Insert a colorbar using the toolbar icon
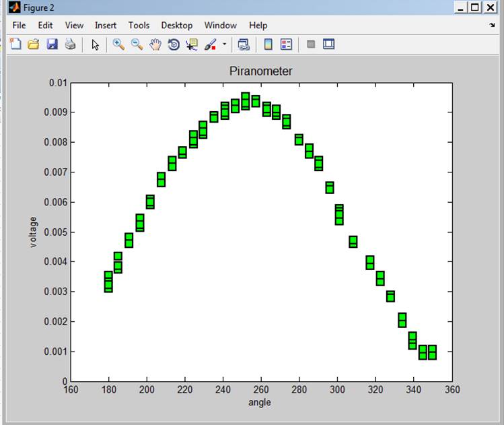504x425 pixels. [x=268, y=44]
